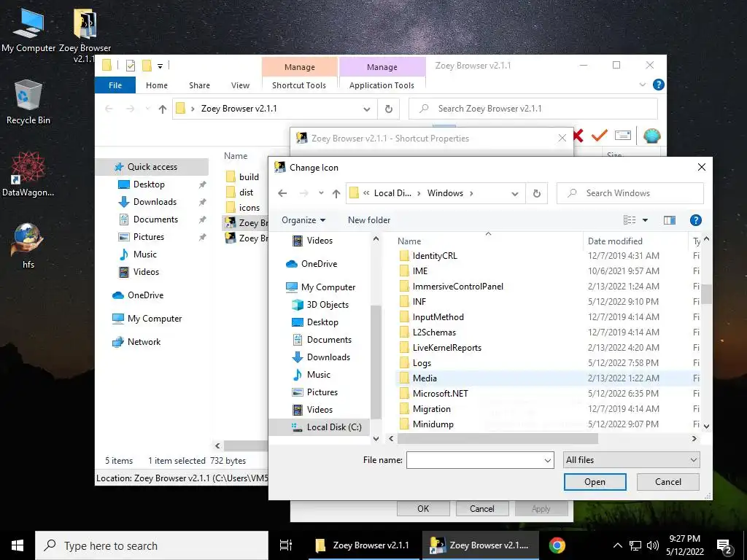Screen dimensions: 747x560
Task: Click the volume icon in system tray
Action: point(653,545)
